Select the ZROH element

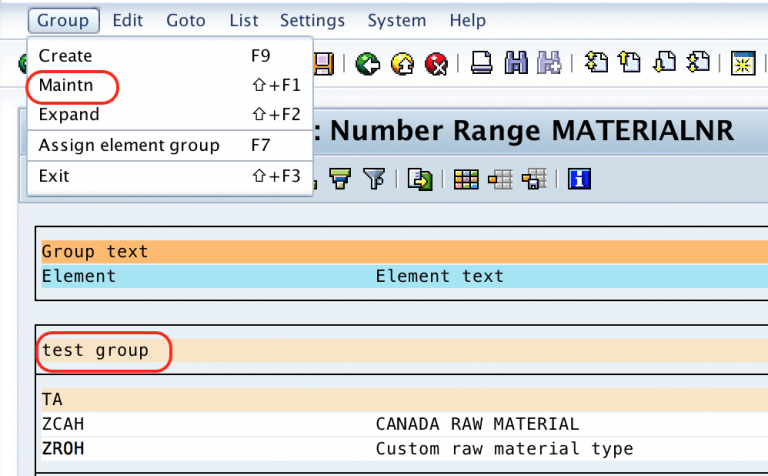tap(63, 449)
